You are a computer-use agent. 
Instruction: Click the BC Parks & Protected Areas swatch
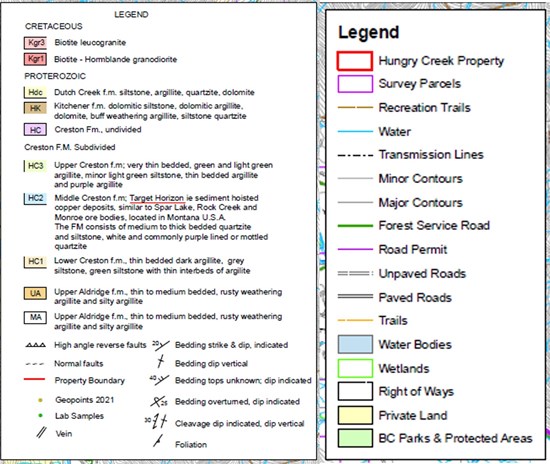pos(355,438)
